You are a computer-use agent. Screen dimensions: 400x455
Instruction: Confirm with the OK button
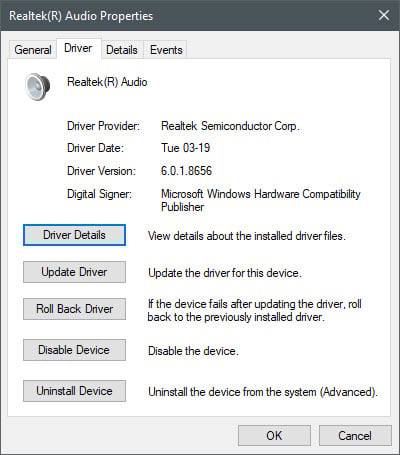coord(274,436)
